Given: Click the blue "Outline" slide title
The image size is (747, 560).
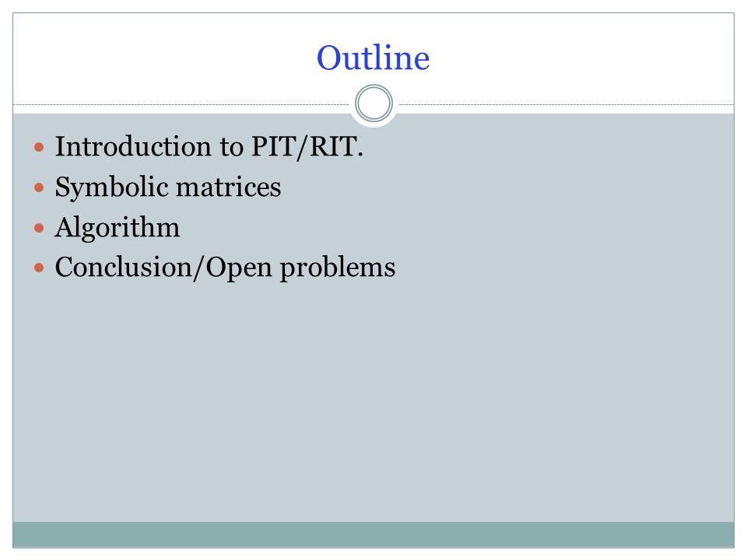Looking at the screenshot, I should [x=373, y=58].
